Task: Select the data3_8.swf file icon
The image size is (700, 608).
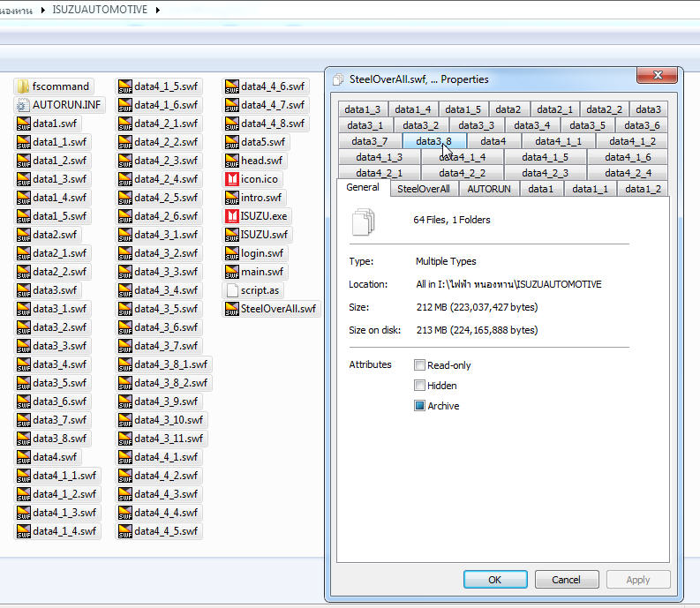Action: point(23,439)
